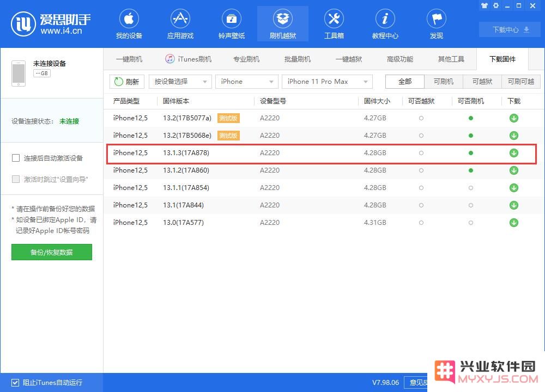Image resolution: width=545 pixels, height=392 pixels.
Task: Switch to iTunes刷机 tab
Action: pos(188,59)
